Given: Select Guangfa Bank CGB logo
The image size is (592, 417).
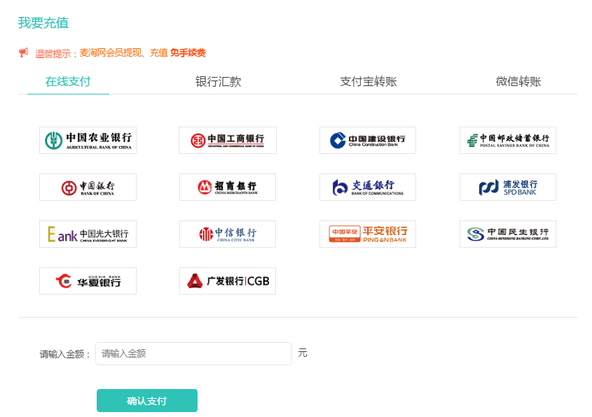Looking at the screenshot, I should 228,281.
